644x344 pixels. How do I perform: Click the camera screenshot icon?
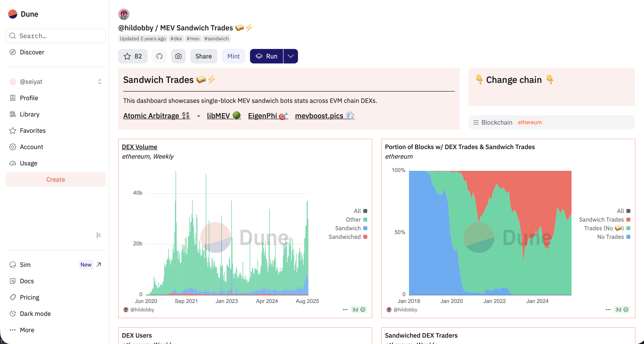178,56
